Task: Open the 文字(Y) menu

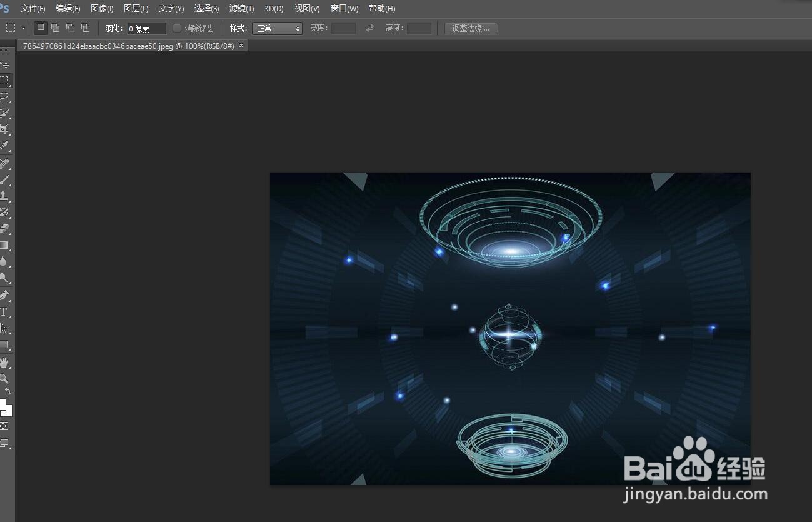Action: [x=171, y=9]
